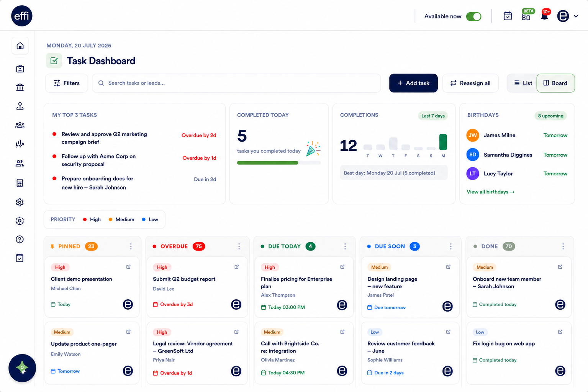
Task: Open the people group sidebar icon
Action: tap(20, 125)
